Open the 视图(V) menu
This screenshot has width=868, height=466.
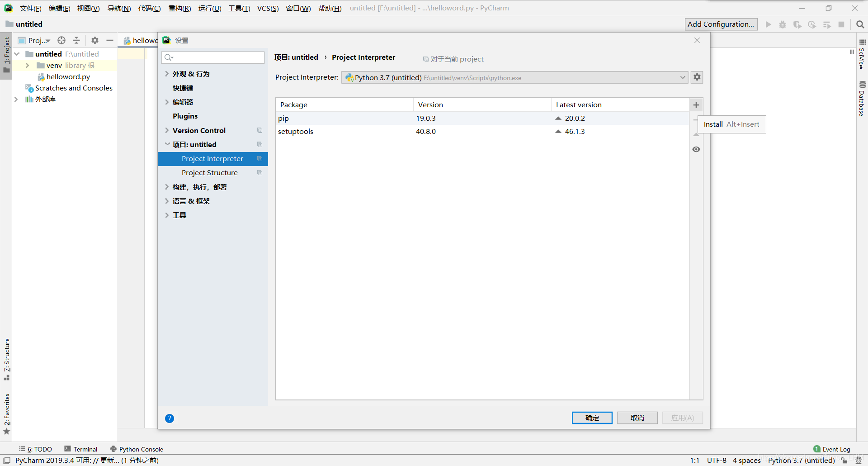click(88, 8)
